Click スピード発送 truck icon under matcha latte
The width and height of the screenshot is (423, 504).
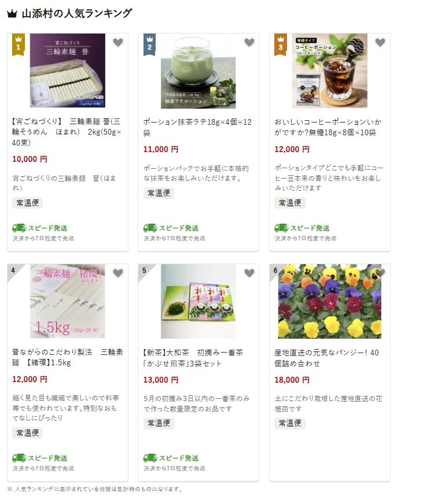pyautogui.click(x=150, y=228)
